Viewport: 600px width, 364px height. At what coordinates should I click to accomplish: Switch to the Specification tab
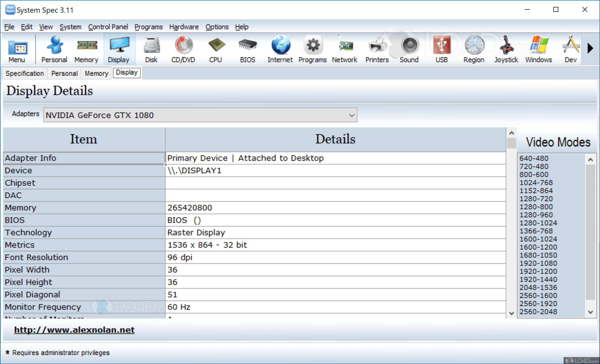[x=25, y=73]
